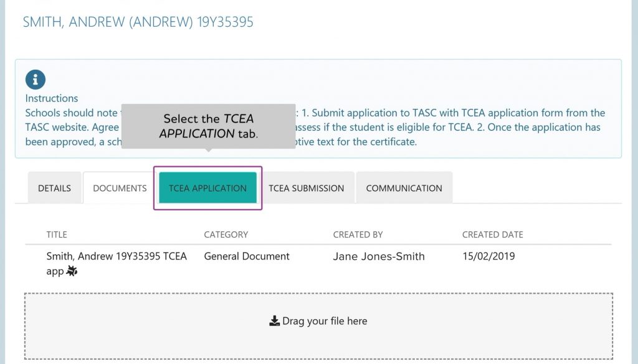Open the COMMUNICATION tab
The height and width of the screenshot is (364, 638).
click(404, 188)
